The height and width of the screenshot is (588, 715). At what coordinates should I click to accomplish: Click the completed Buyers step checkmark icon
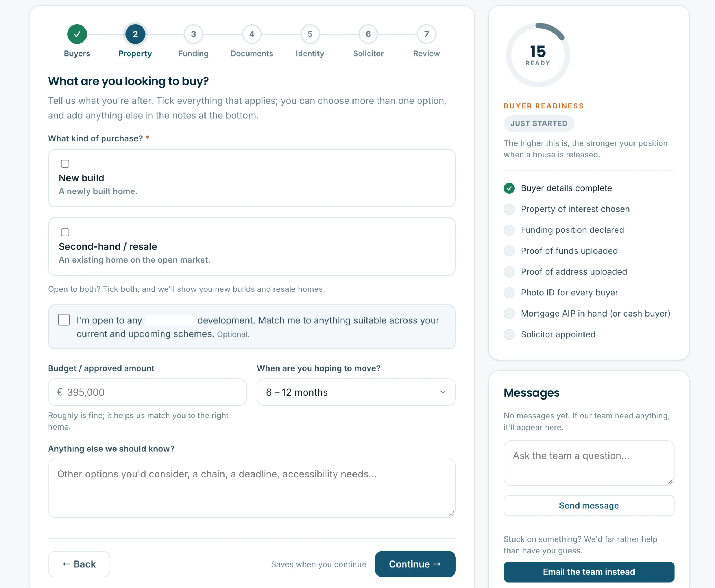click(77, 34)
